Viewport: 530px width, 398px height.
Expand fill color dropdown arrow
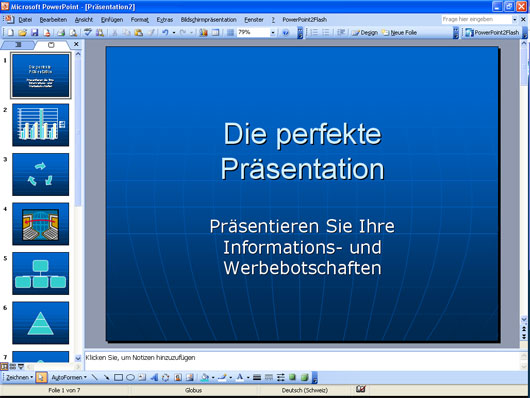213,377
